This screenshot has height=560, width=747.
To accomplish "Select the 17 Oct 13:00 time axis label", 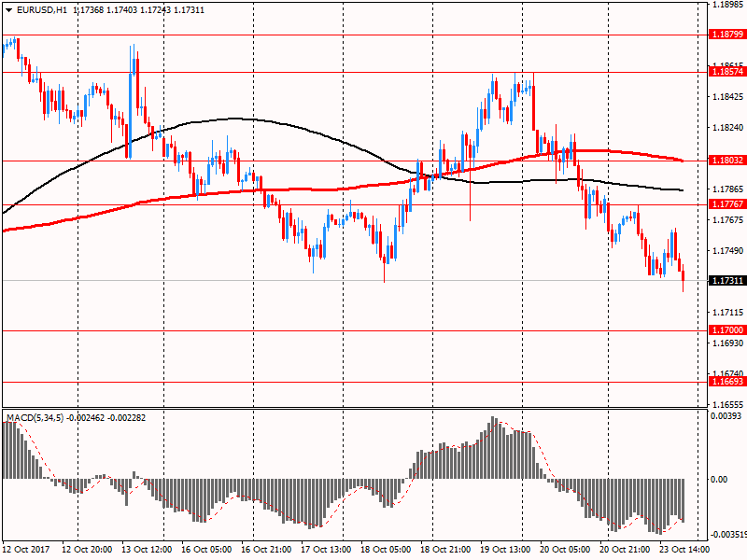I will [x=326, y=549].
